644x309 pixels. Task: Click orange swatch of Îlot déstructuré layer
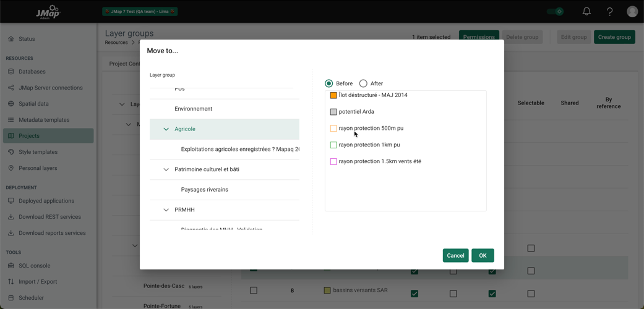333,95
